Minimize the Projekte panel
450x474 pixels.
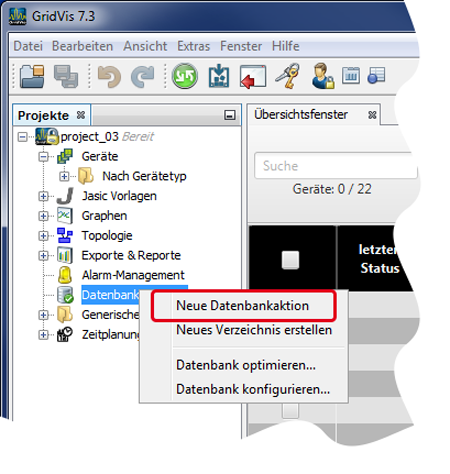click(x=230, y=115)
